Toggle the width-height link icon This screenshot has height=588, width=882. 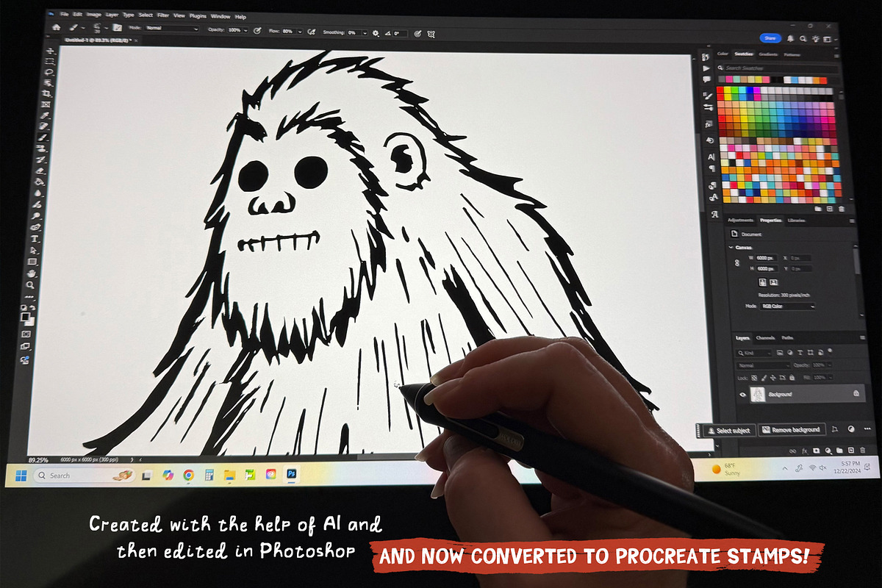[737, 262]
